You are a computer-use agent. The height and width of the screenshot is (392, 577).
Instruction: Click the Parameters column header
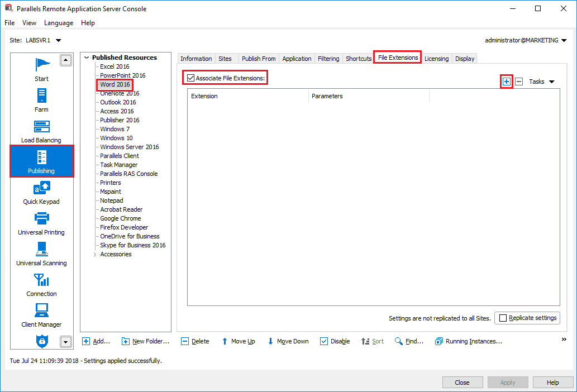(369, 96)
